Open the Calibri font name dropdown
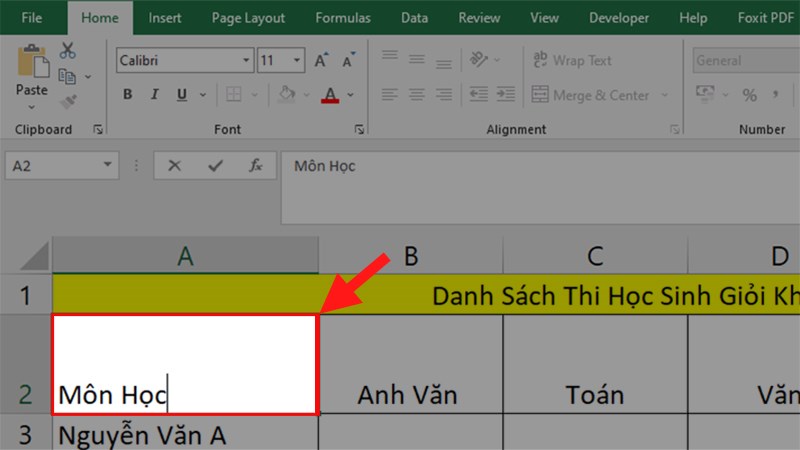Image resolution: width=800 pixels, height=450 pixels. point(246,61)
